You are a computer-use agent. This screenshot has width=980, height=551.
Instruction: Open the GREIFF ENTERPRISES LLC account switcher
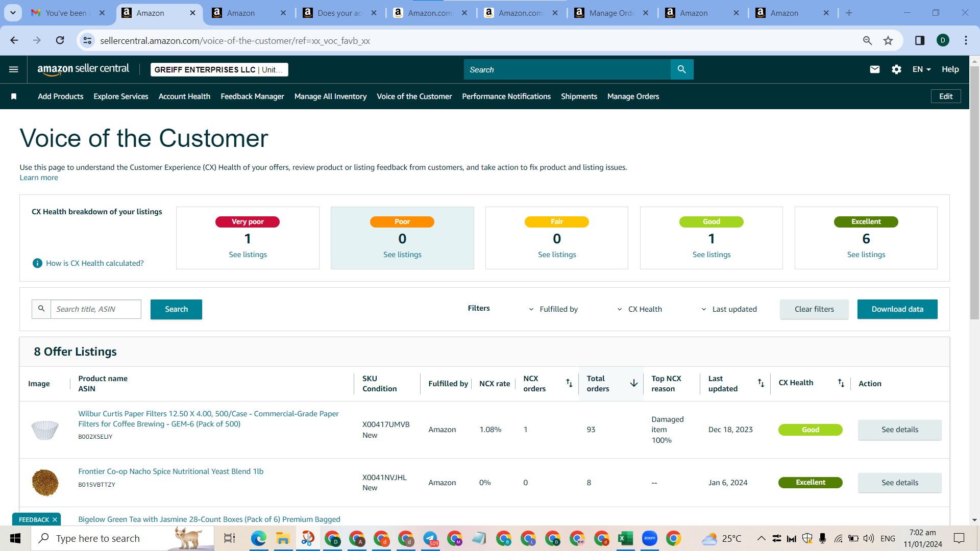219,70
